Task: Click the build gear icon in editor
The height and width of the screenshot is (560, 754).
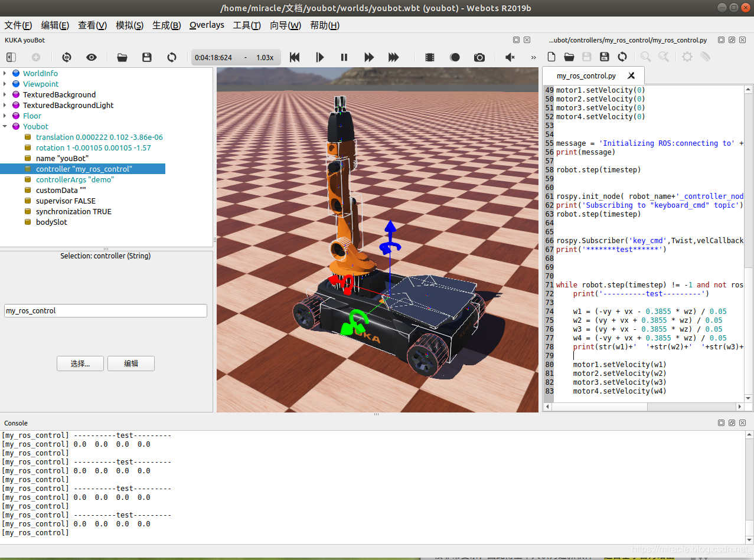Action: pos(687,57)
